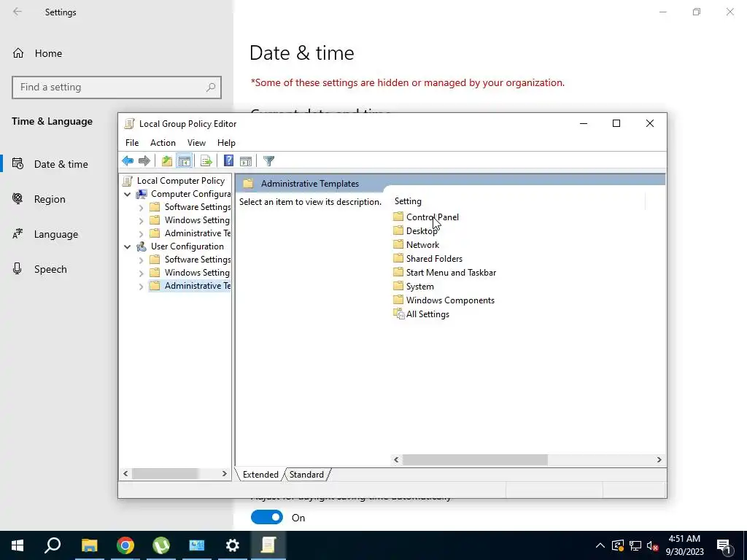
Task: Expand Administrative Templates under User Configuration
Action: 141,286
